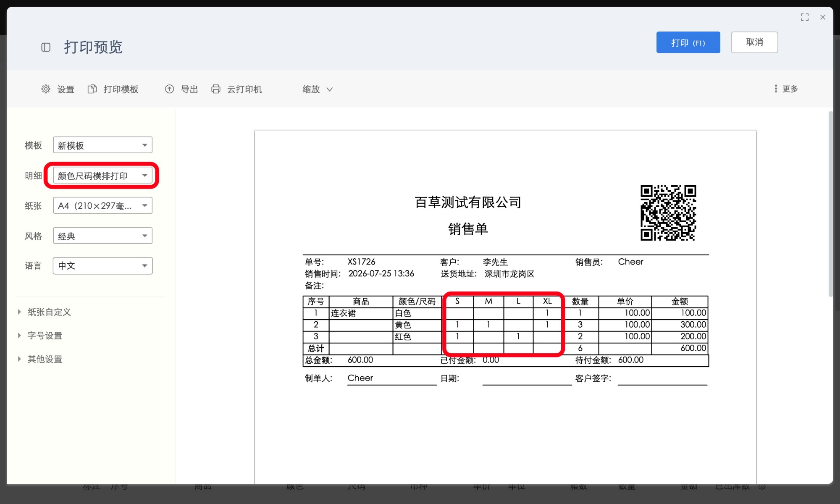840x504 pixels.
Task: Click product cell 连衣裙
Action: [x=361, y=313]
